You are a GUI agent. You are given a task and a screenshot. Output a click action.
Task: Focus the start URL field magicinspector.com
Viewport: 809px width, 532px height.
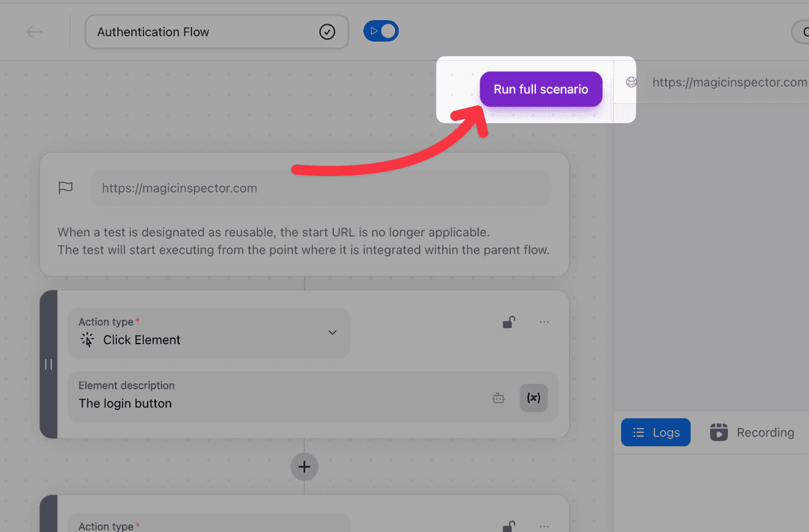click(321, 188)
